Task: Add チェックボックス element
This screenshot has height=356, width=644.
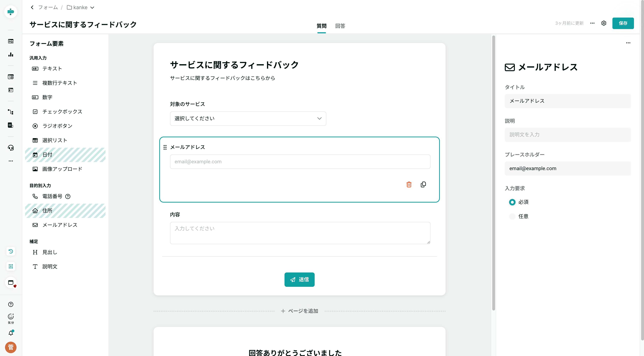Action: click(x=65, y=112)
